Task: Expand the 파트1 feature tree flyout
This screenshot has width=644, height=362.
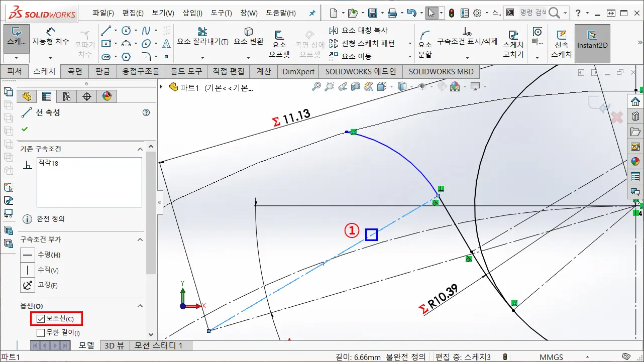Action: tap(161, 87)
